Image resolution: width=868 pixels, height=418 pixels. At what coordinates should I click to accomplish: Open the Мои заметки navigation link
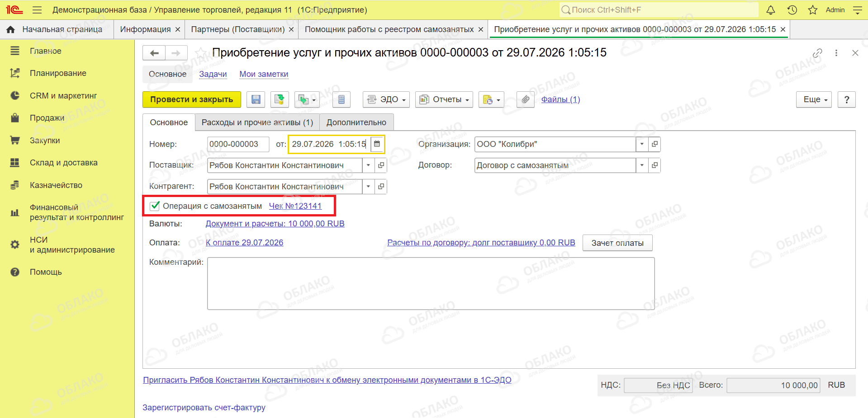point(264,74)
